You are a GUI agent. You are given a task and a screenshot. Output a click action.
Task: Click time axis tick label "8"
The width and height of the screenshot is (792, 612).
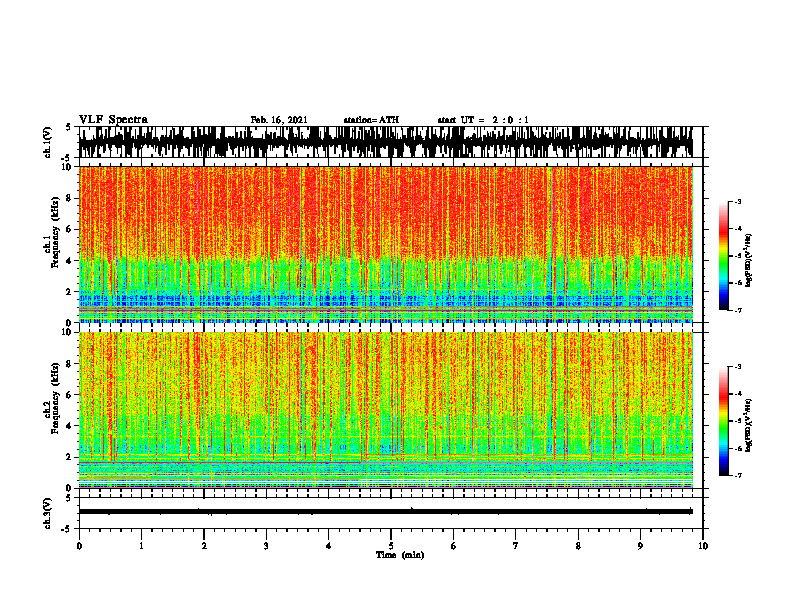[x=578, y=546]
